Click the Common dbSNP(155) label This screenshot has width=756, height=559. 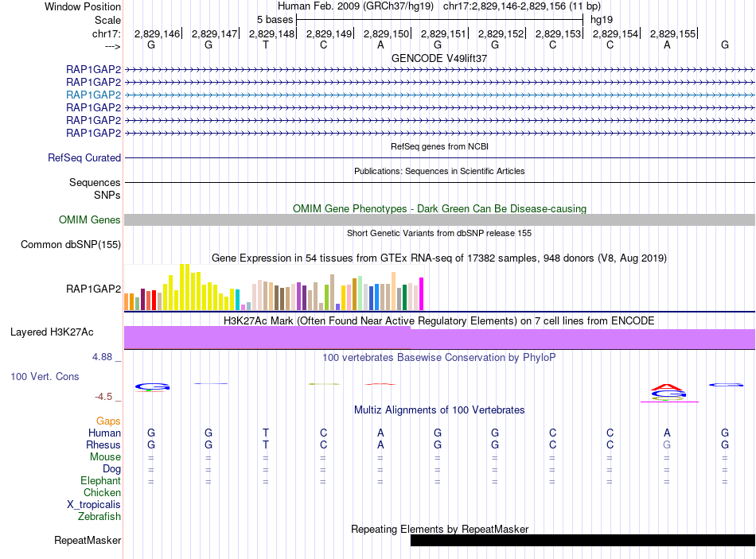pyautogui.click(x=71, y=245)
